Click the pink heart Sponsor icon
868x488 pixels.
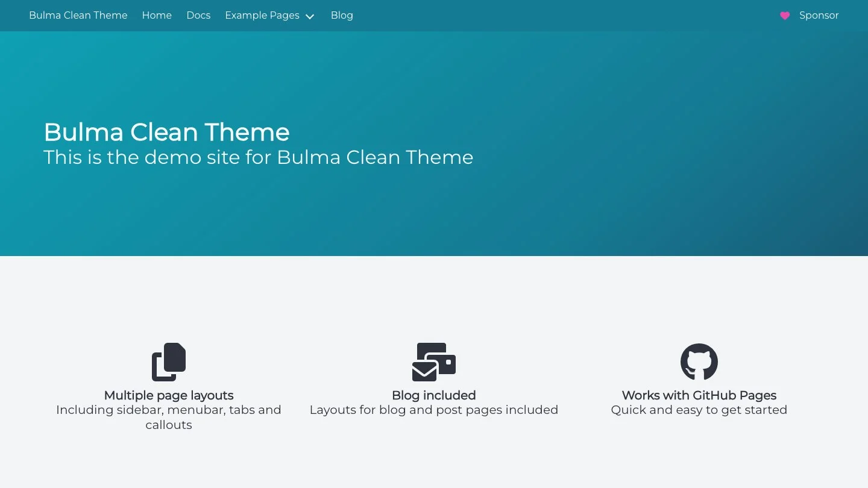pos(785,16)
